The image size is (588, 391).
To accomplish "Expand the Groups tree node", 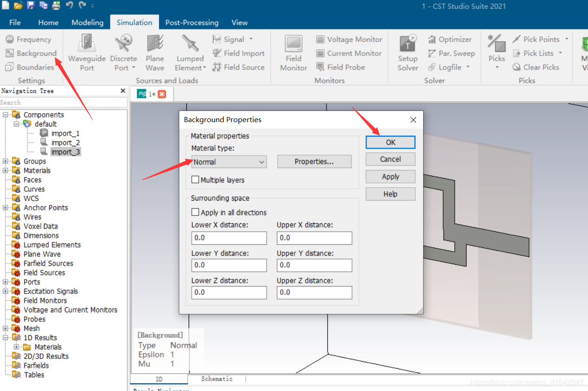I will 6,161.
